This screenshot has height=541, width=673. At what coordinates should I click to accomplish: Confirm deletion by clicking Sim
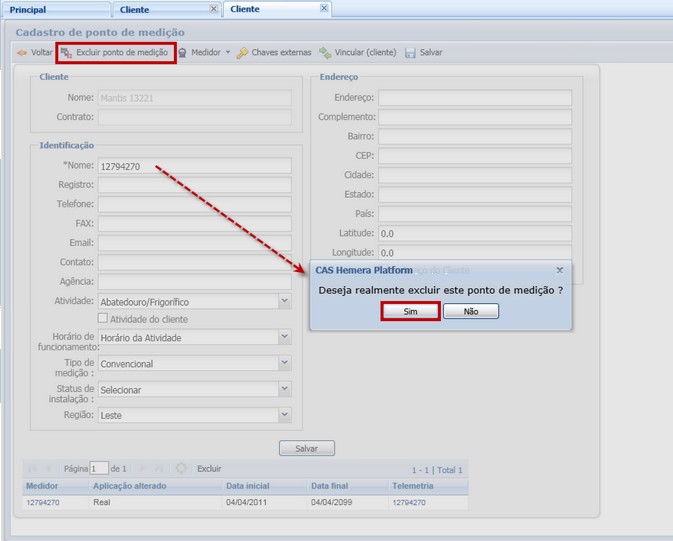click(410, 311)
